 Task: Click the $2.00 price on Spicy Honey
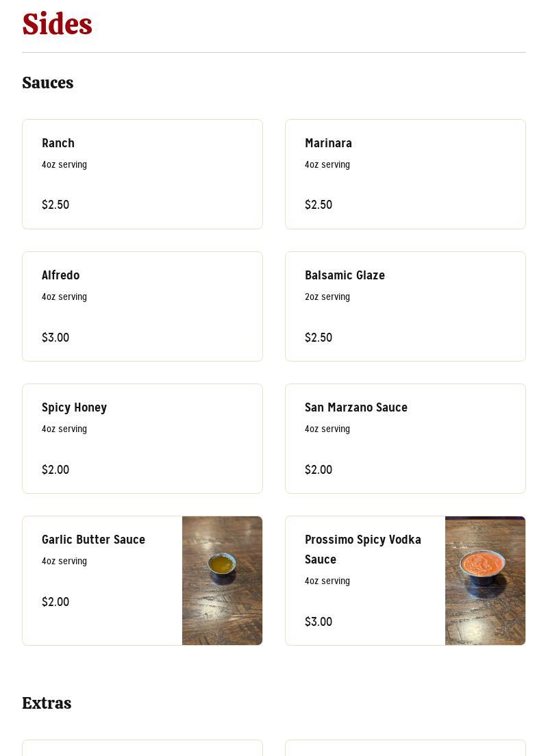(55, 470)
